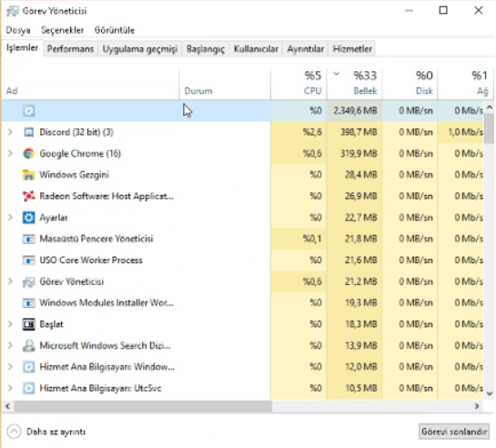Screen dimensions: 496x448
Task: Click the Görevi sonlandır button
Action: coord(454,432)
